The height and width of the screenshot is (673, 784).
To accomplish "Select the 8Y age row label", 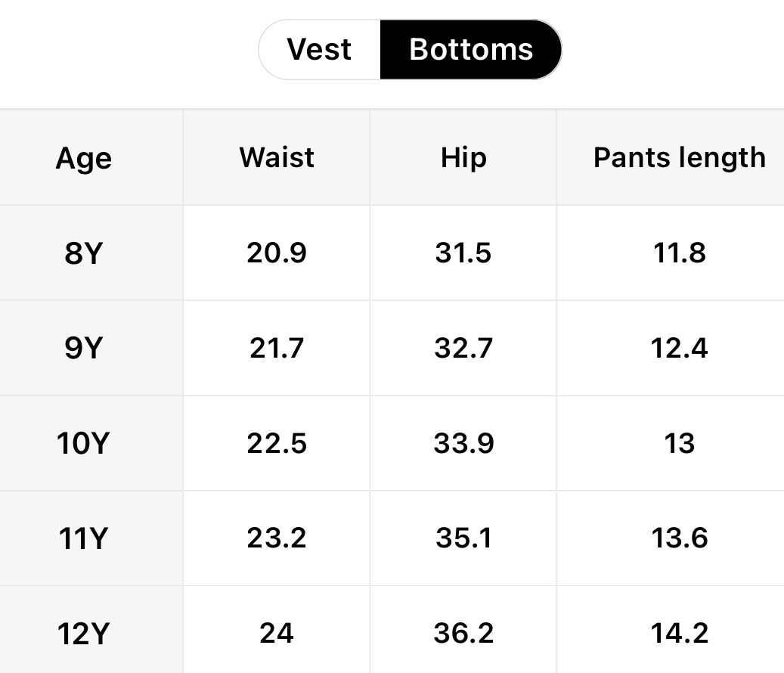I will coord(83,253).
